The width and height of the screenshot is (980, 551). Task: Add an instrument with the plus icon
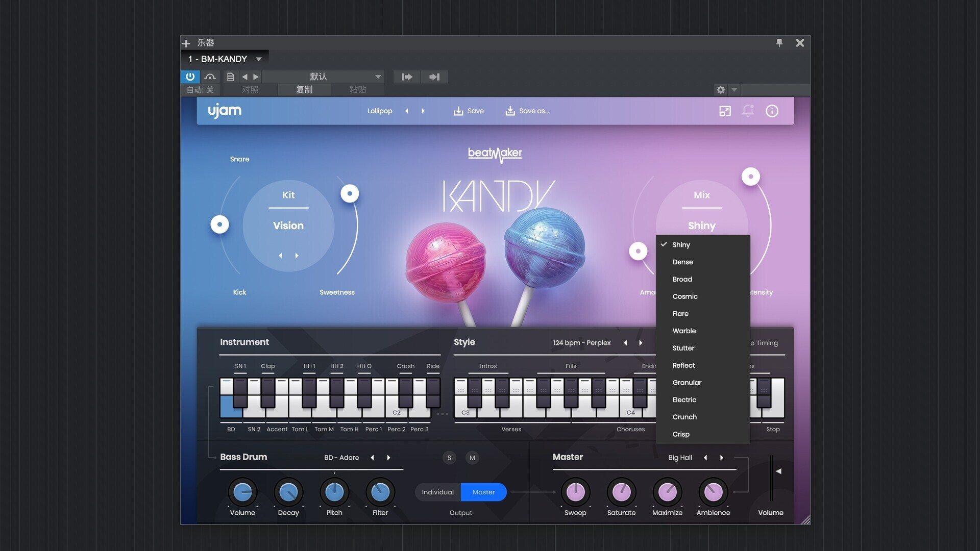click(186, 43)
